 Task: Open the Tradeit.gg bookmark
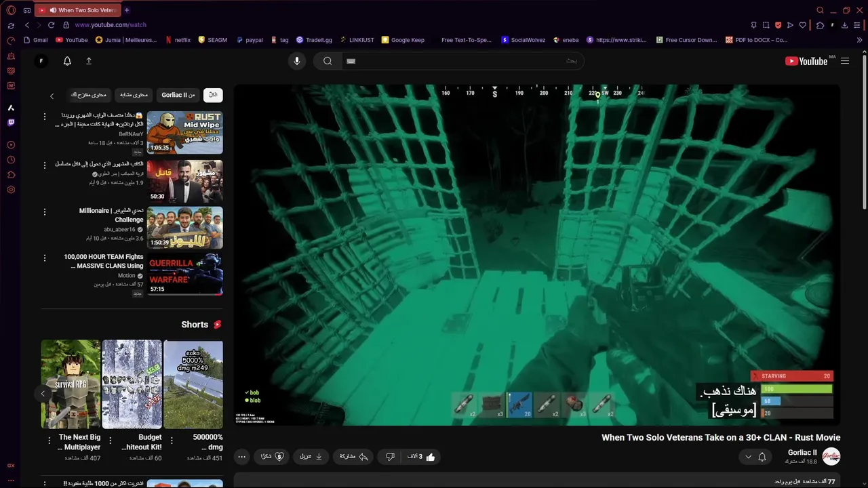[314, 40]
